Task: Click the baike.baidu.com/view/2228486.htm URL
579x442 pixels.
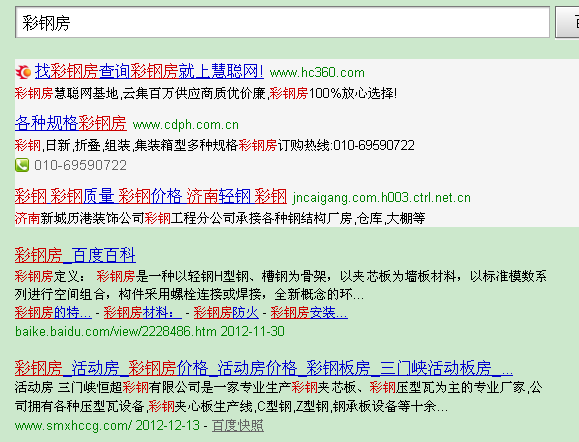Action: [x=116, y=331]
